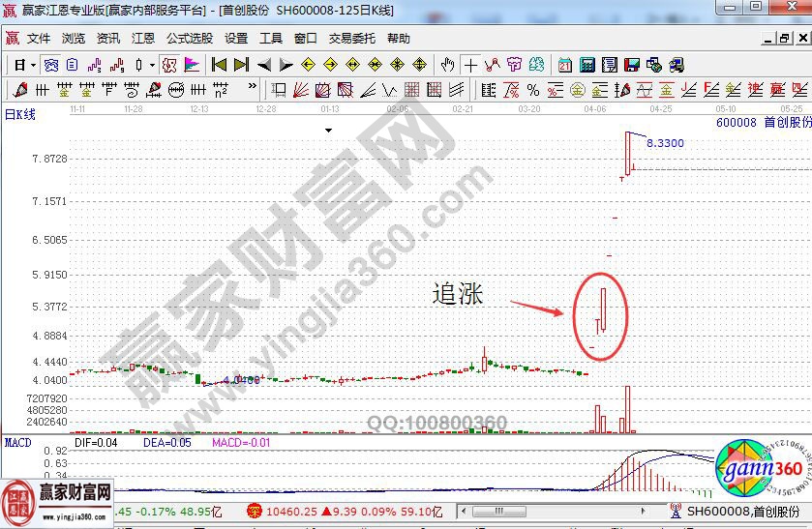Open the calculator tool
The width and height of the screenshot is (812, 529).
click(587, 65)
